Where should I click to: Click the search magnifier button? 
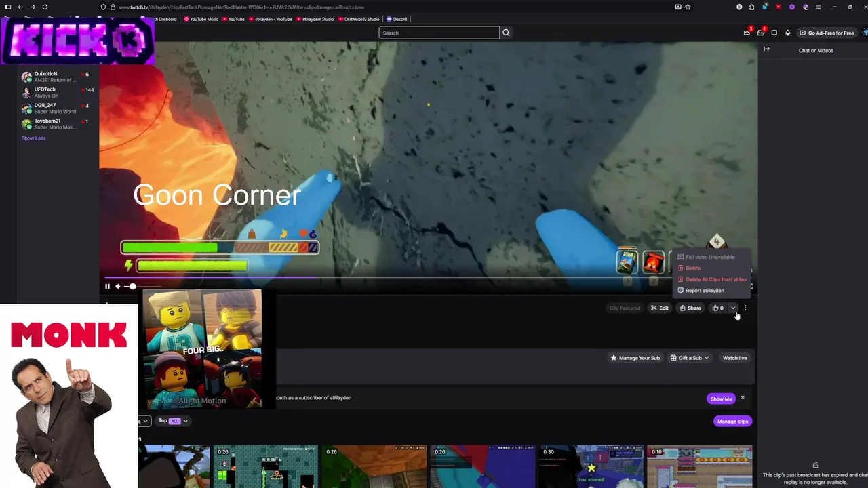(x=506, y=33)
